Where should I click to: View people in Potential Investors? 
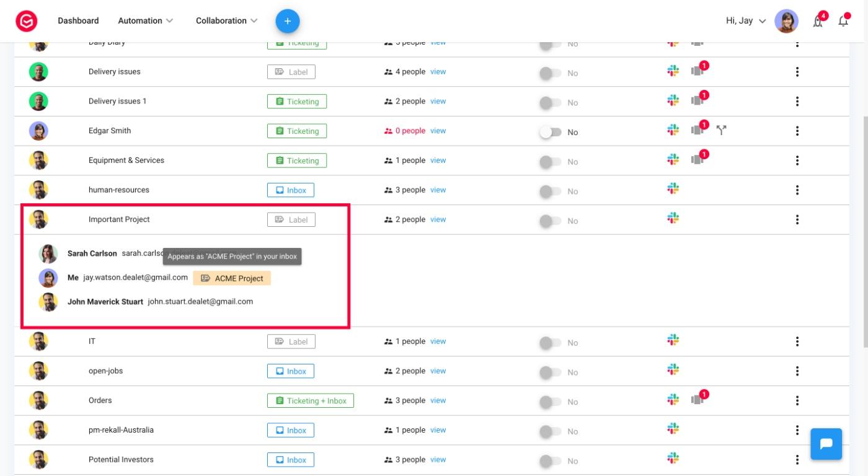pos(438,459)
